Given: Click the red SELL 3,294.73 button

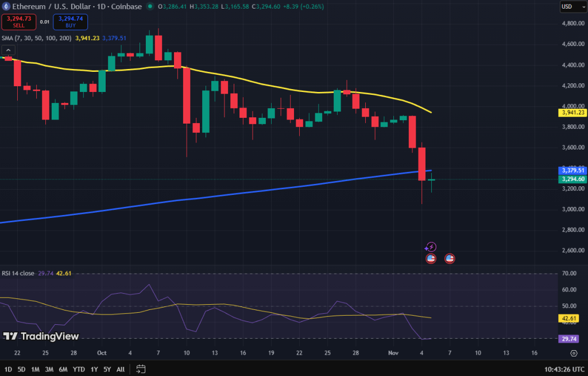Looking at the screenshot, I should click(18, 22).
